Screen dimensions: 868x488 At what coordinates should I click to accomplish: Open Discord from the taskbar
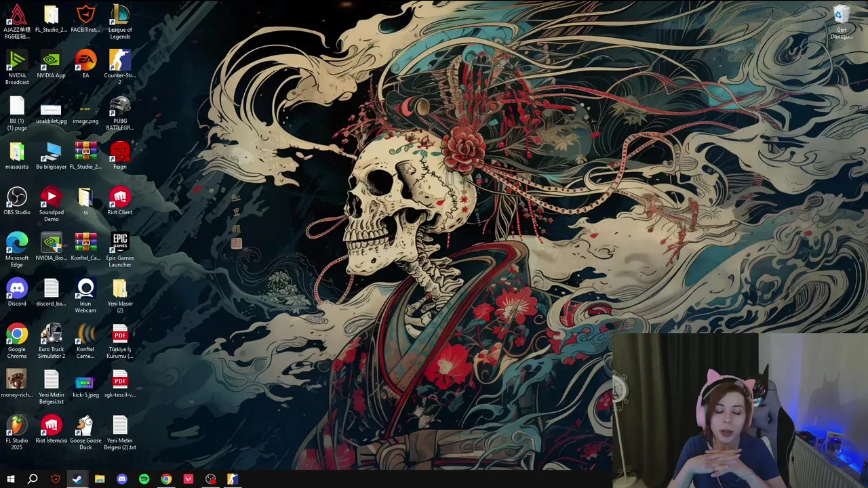click(122, 479)
